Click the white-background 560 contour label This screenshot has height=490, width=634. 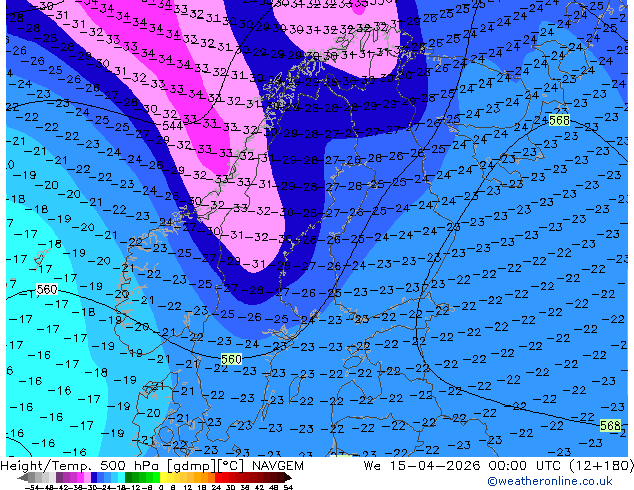[47, 289]
